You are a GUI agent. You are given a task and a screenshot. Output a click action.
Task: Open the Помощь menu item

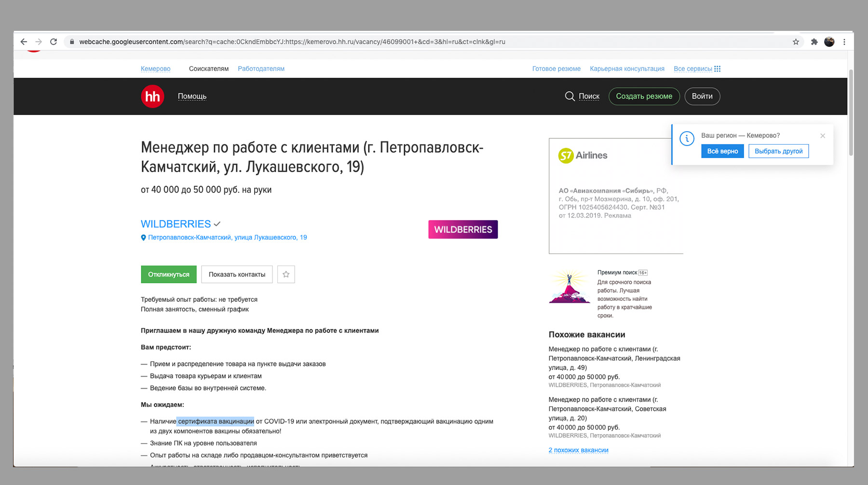(192, 96)
